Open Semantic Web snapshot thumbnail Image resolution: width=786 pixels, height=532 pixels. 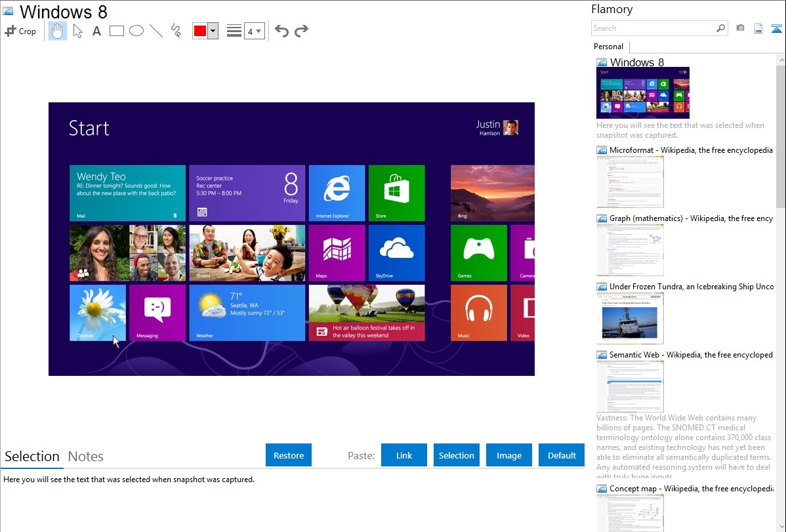[x=630, y=386]
